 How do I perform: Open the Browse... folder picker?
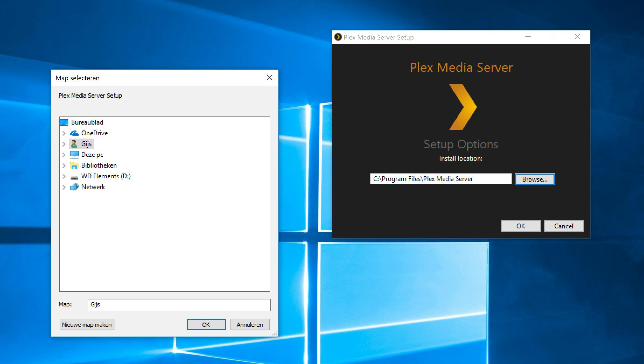[x=534, y=179]
